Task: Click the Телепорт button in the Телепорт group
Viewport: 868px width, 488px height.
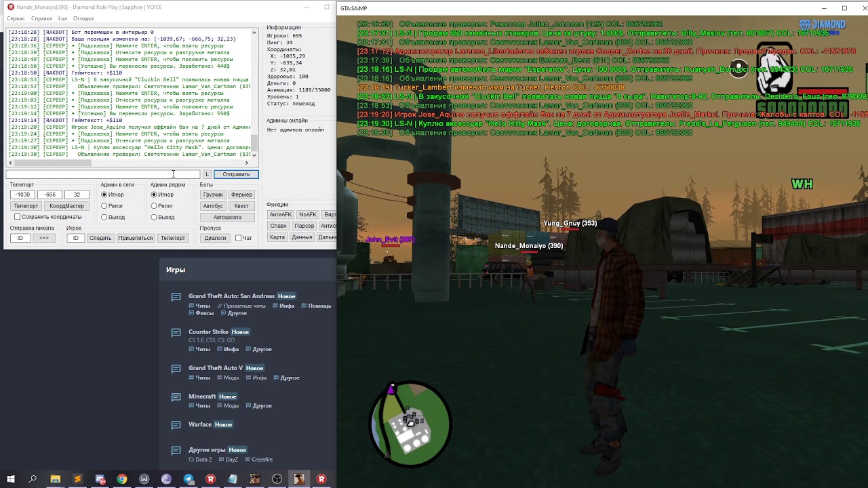Action: (26, 206)
